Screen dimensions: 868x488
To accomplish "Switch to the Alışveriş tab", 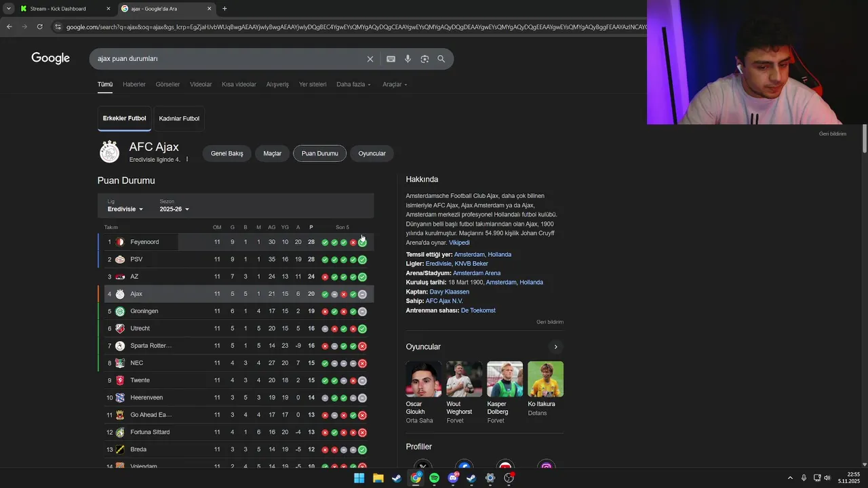I will (277, 85).
